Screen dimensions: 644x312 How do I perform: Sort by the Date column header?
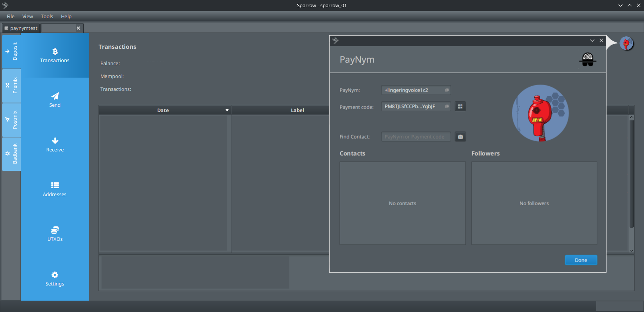click(165, 110)
